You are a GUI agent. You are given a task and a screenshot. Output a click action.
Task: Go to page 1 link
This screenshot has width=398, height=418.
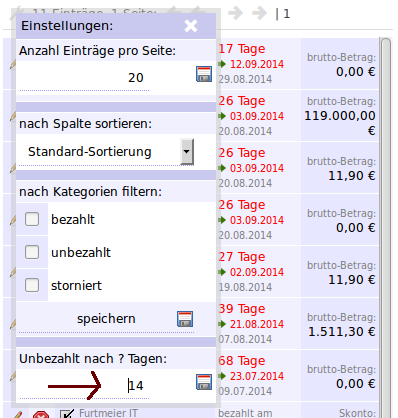(287, 14)
